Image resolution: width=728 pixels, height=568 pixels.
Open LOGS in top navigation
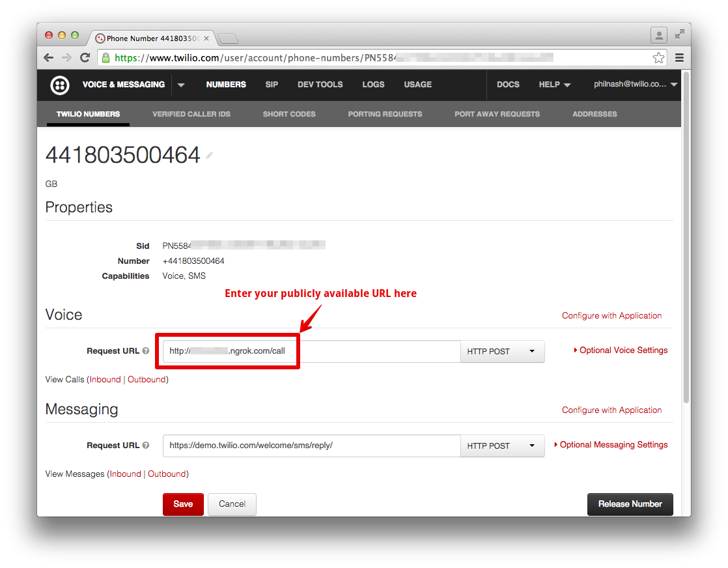point(373,85)
